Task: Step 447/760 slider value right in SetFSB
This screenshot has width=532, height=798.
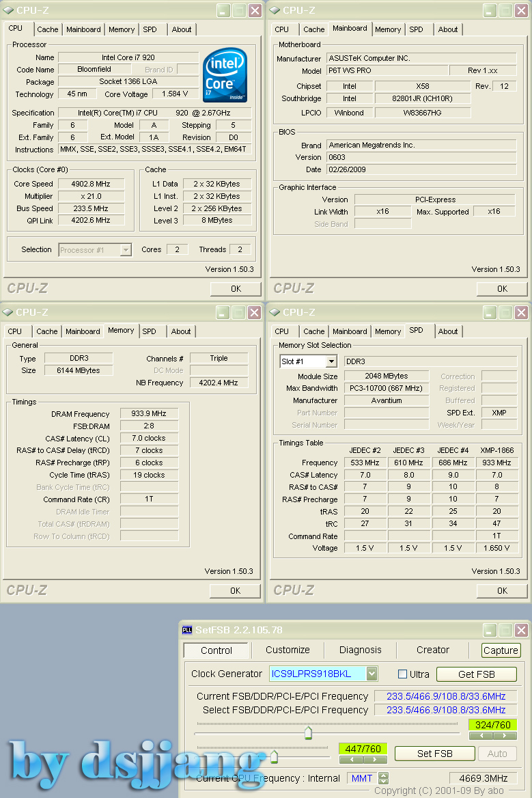Action: (x=375, y=759)
